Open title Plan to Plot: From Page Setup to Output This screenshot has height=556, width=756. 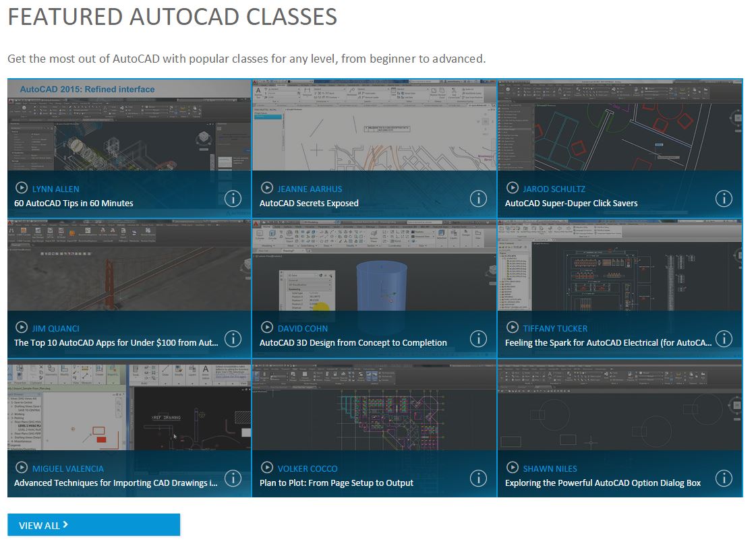[337, 483]
